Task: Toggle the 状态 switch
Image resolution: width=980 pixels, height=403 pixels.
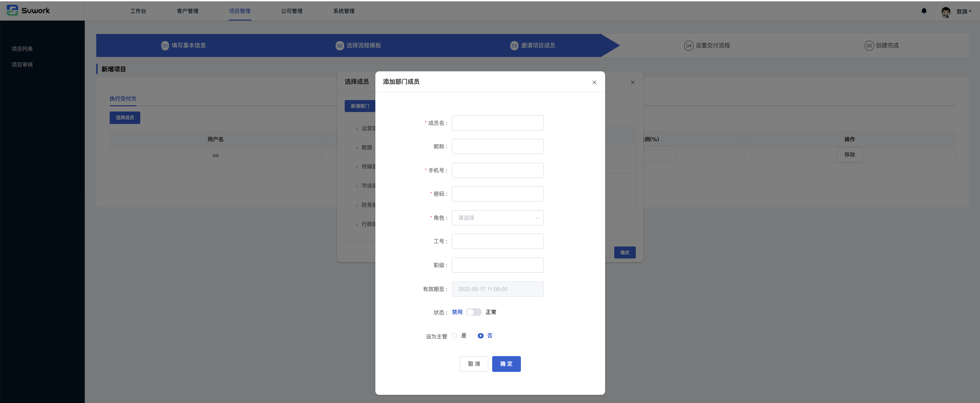Action: pyautogui.click(x=474, y=312)
